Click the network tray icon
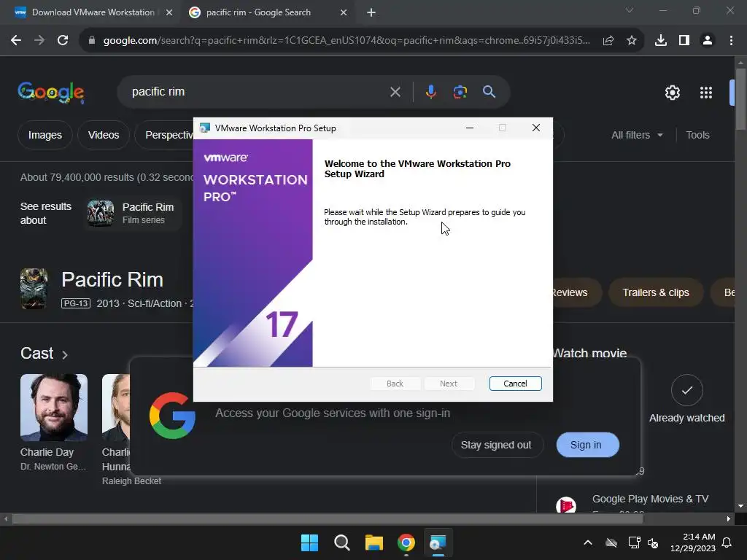The image size is (747, 560). click(x=634, y=542)
